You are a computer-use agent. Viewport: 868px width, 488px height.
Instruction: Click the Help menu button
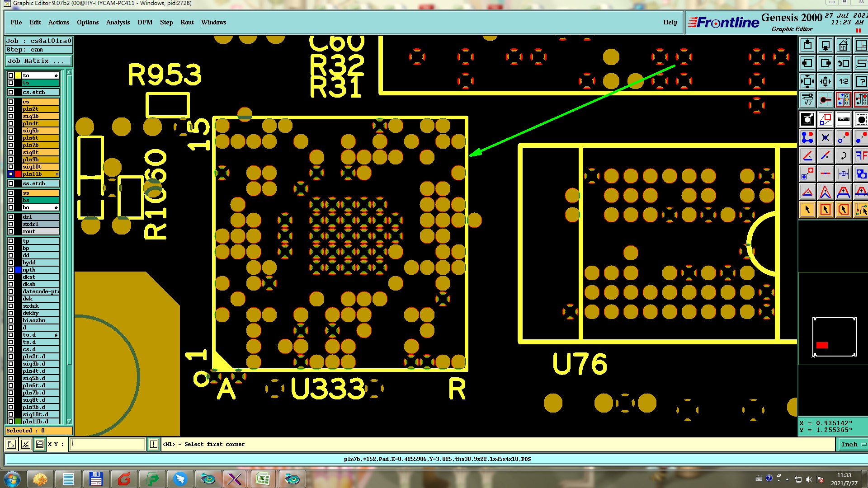(670, 22)
